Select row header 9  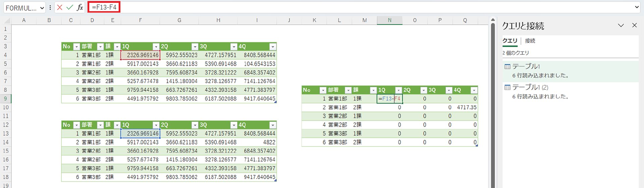tap(5, 99)
